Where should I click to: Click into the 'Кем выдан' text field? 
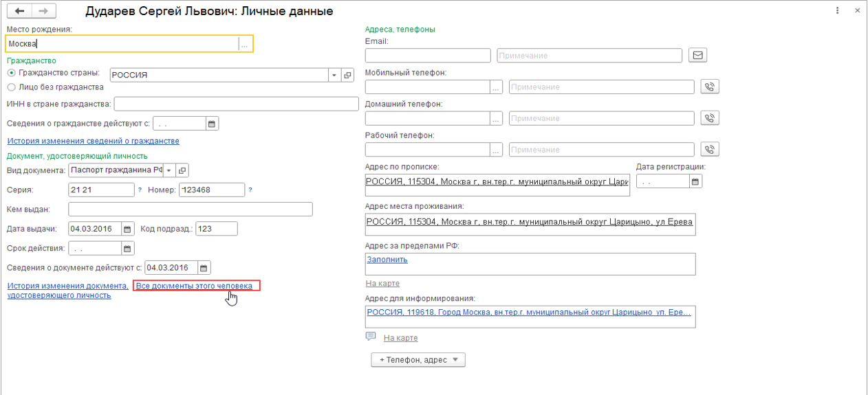[191, 209]
